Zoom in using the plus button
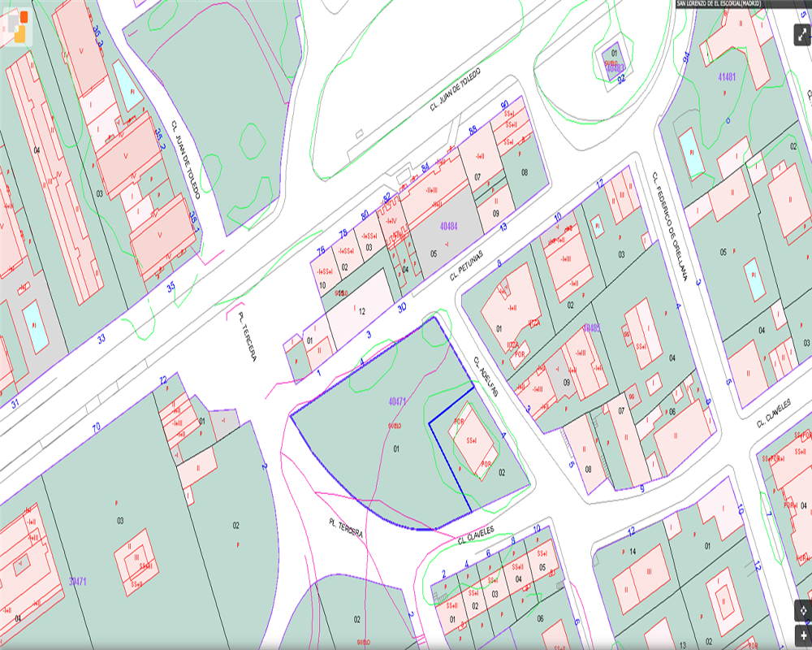The height and width of the screenshot is (650, 812). [802, 635]
